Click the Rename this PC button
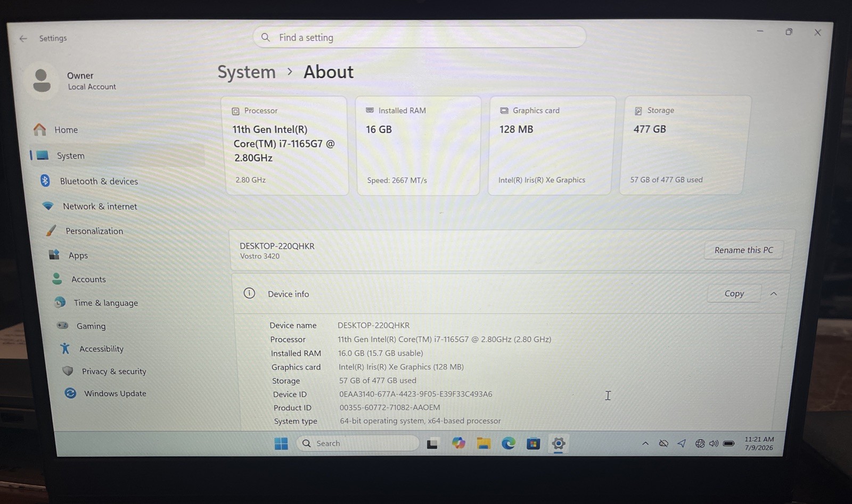This screenshot has height=504, width=852. tap(743, 250)
